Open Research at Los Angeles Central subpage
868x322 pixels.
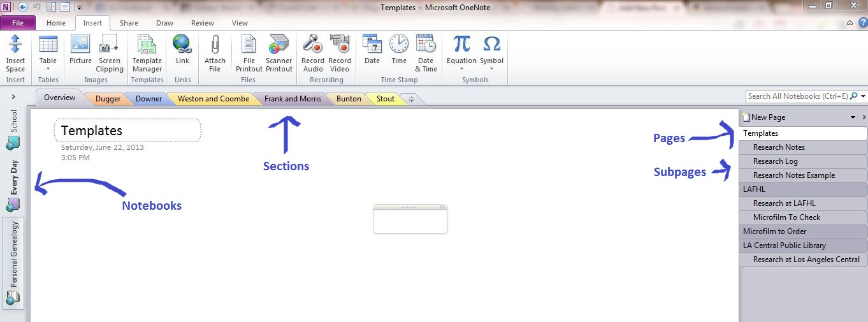pos(804,260)
